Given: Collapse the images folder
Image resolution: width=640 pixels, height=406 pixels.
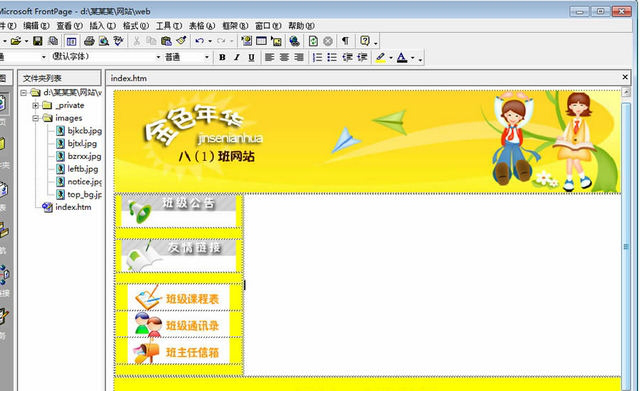Looking at the screenshot, I should (x=36, y=118).
